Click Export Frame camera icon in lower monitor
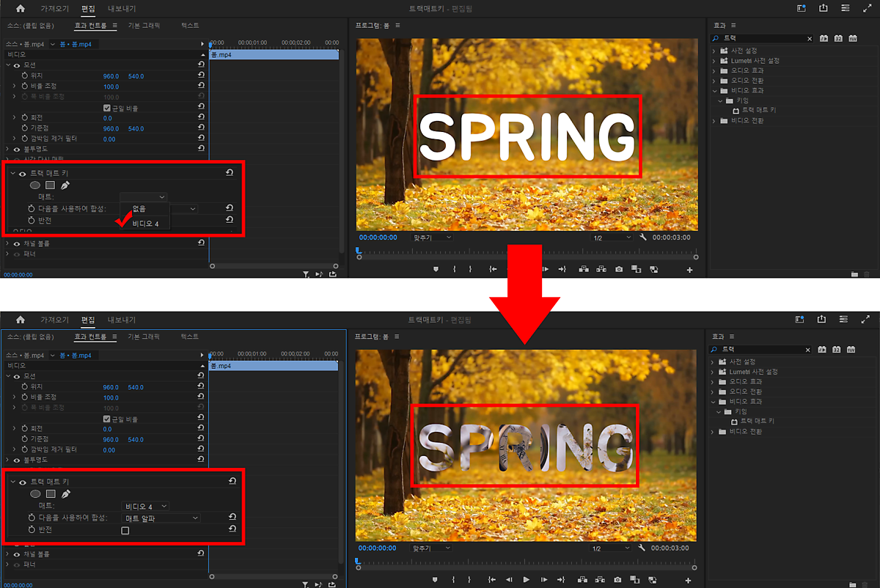 [x=619, y=580]
